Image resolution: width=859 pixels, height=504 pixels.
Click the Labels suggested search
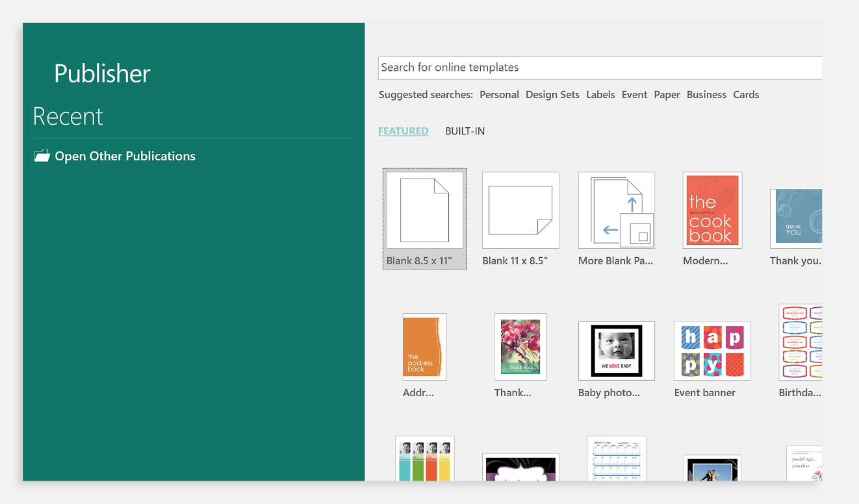[600, 95]
